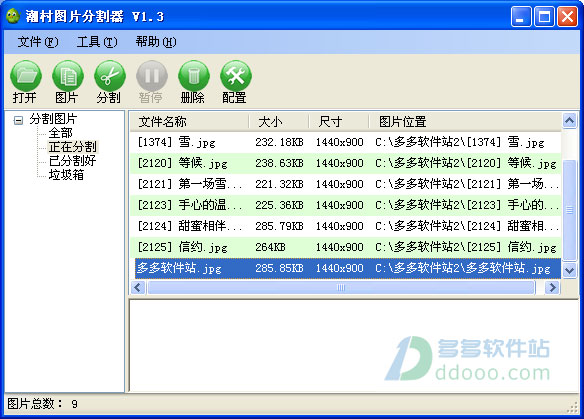Viewport: 584px width, 419px height.
Task: Select the row [2121] 第一场雪...
Action: coord(346,184)
